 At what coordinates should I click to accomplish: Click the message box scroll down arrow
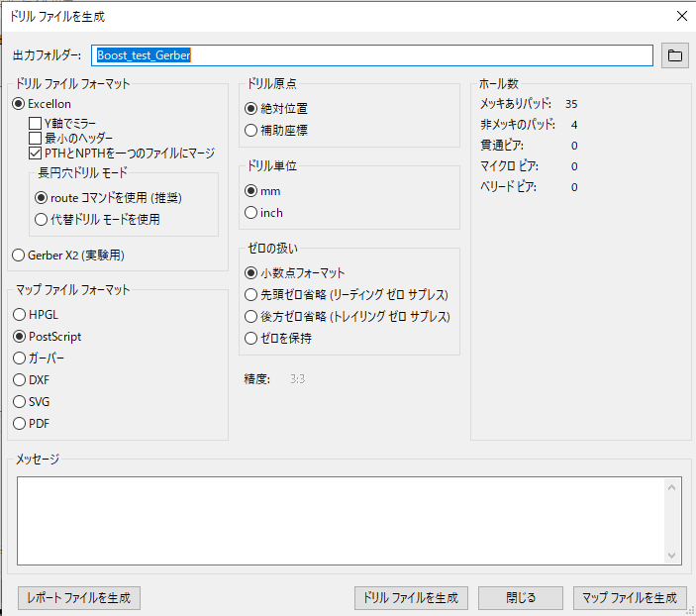pos(671,556)
